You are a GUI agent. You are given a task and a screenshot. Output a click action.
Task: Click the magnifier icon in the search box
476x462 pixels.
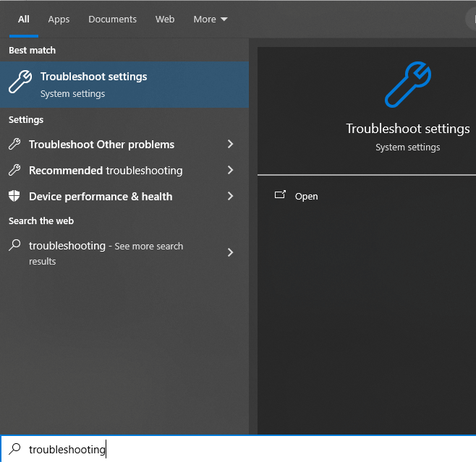[14, 449]
